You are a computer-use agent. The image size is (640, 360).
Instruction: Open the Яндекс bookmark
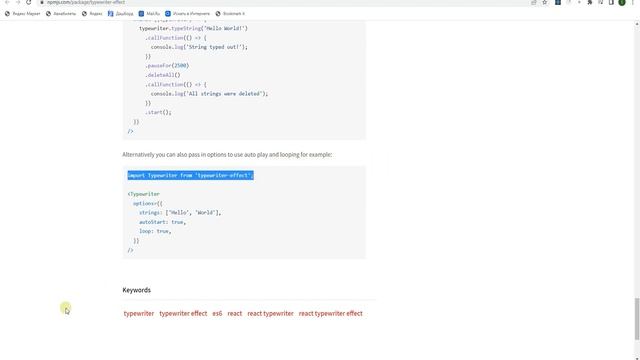pyautogui.click(x=92, y=13)
